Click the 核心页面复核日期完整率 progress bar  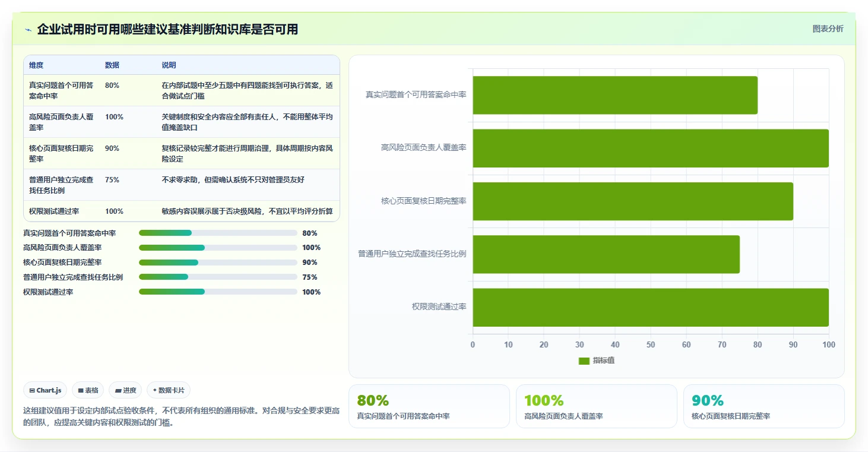click(218, 263)
